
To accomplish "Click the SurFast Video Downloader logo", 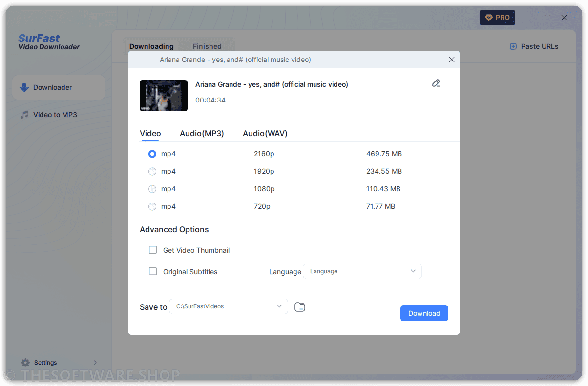I will pos(49,42).
